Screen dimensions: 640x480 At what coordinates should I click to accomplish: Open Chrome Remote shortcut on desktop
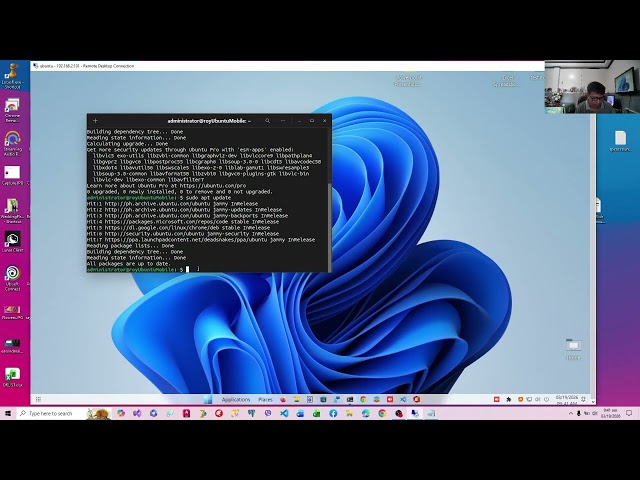pyautogui.click(x=12, y=111)
